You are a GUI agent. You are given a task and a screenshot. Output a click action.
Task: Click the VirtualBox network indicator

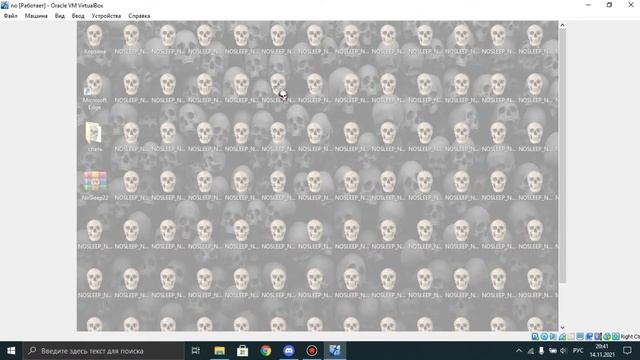click(x=562, y=336)
